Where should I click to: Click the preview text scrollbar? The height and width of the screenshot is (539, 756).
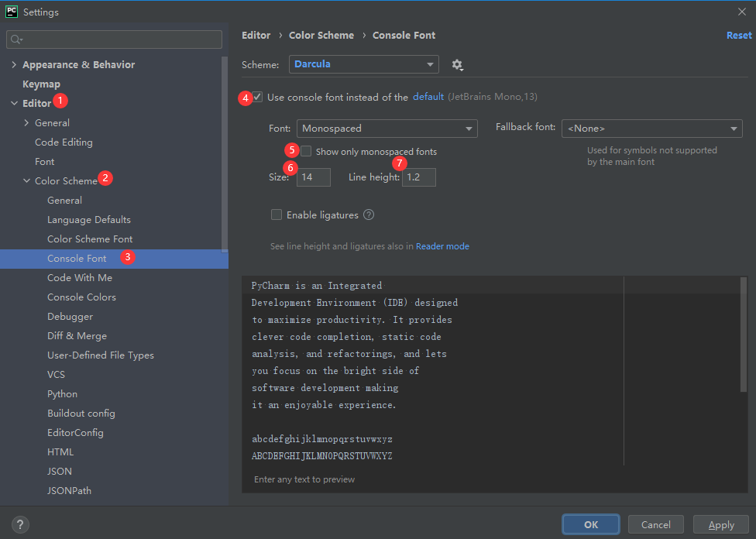point(744,335)
